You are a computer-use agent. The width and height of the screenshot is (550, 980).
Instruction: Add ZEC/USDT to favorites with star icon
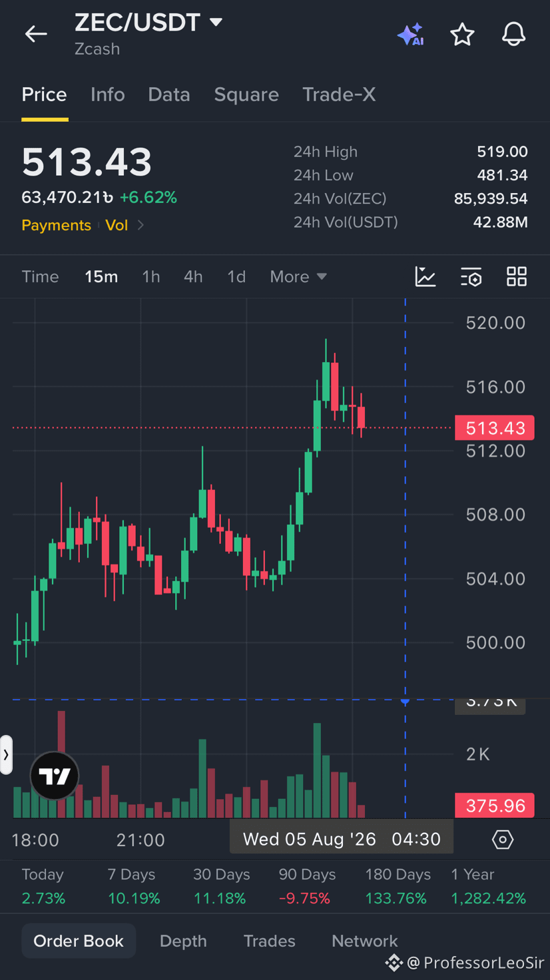(462, 34)
